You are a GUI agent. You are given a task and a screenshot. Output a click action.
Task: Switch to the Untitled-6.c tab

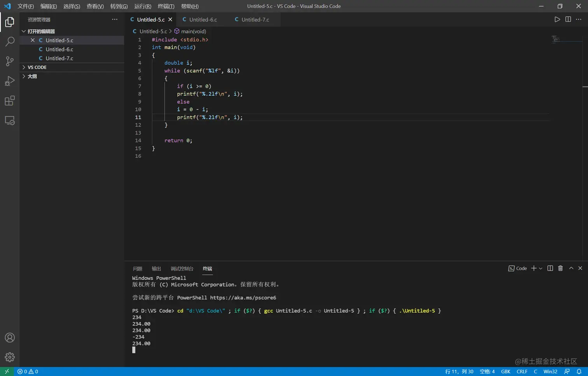point(202,19)
